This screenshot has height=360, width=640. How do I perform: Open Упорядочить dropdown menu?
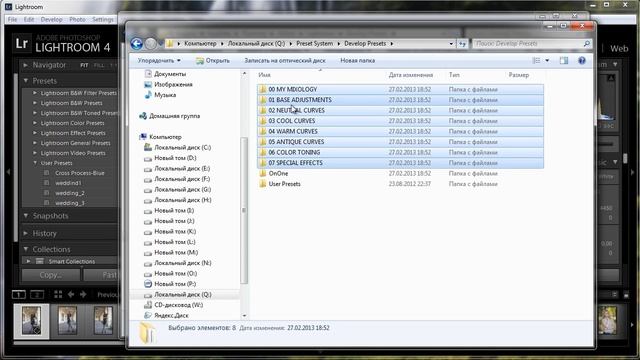(x=159, y=60)
